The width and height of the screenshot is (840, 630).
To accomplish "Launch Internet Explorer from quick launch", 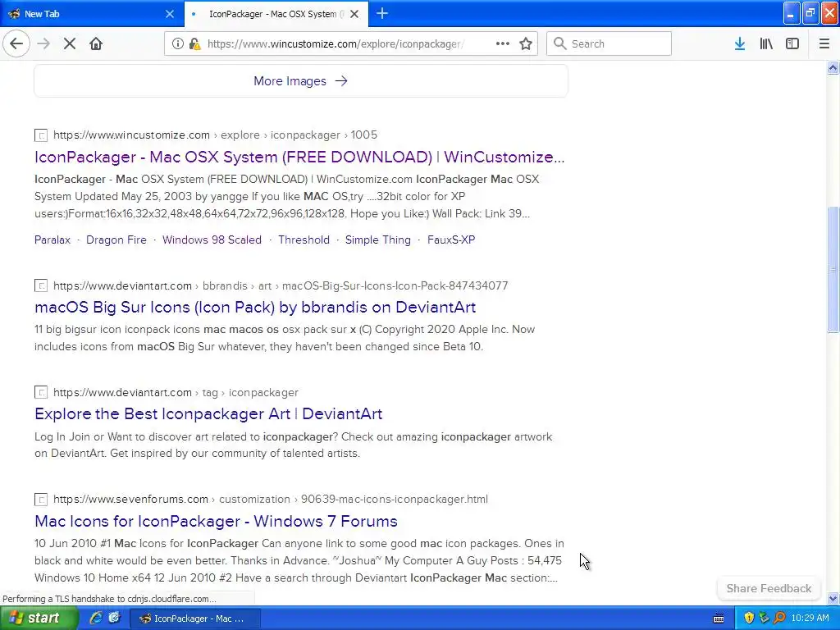I will (x=96, y=619).
